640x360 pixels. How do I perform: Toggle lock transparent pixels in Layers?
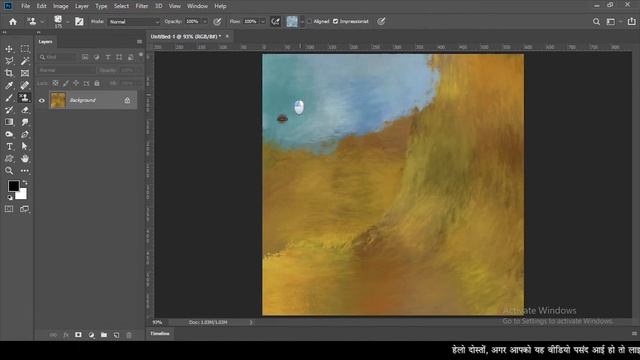55,83
